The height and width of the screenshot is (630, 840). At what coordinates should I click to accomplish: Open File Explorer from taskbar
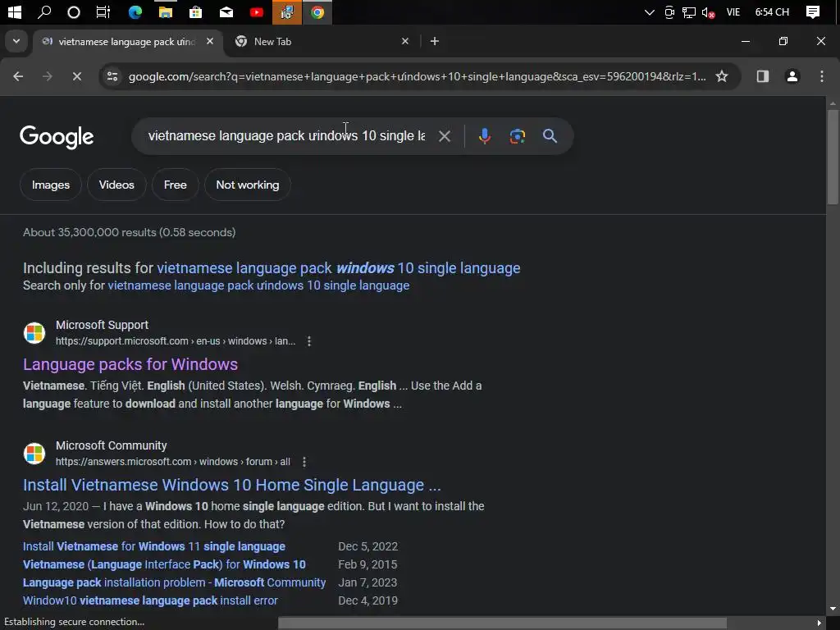pyautogui.click(x=166, y=11)
